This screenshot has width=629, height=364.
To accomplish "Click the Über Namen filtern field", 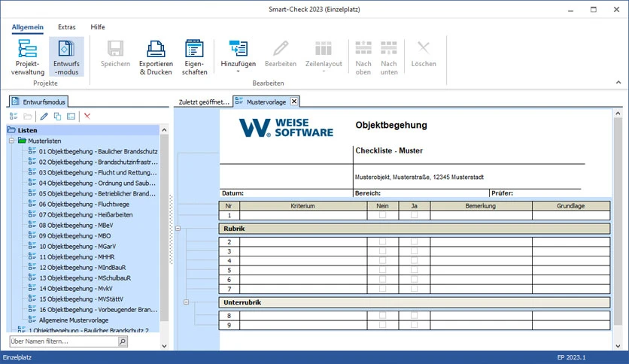I will tap(64, 341).
